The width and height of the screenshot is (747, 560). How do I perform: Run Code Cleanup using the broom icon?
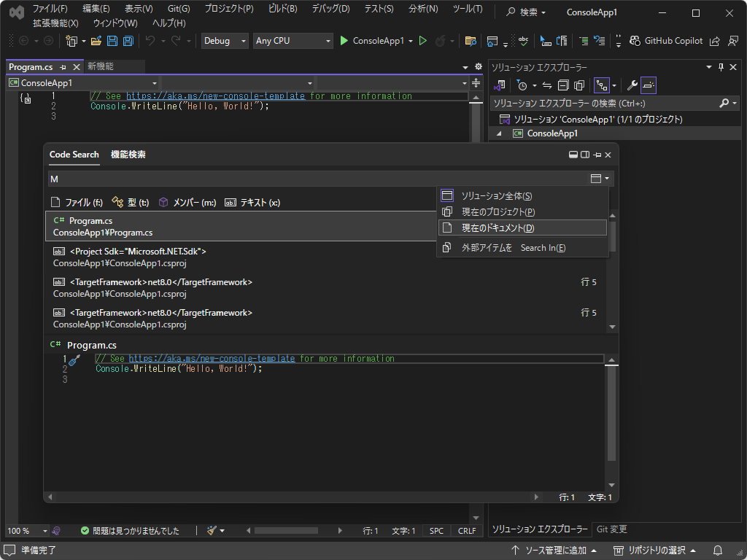click(210, 530)
